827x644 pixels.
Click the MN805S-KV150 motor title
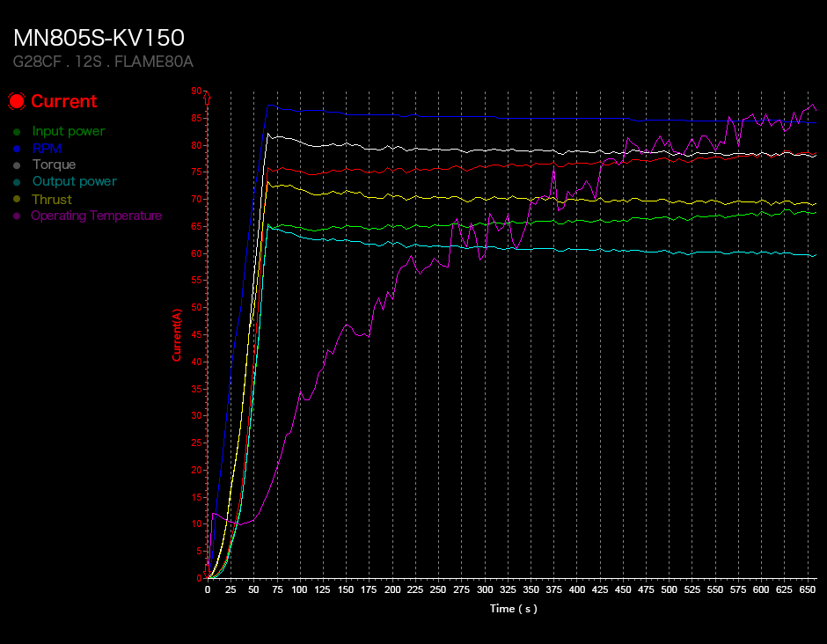(x=99, y=38)
